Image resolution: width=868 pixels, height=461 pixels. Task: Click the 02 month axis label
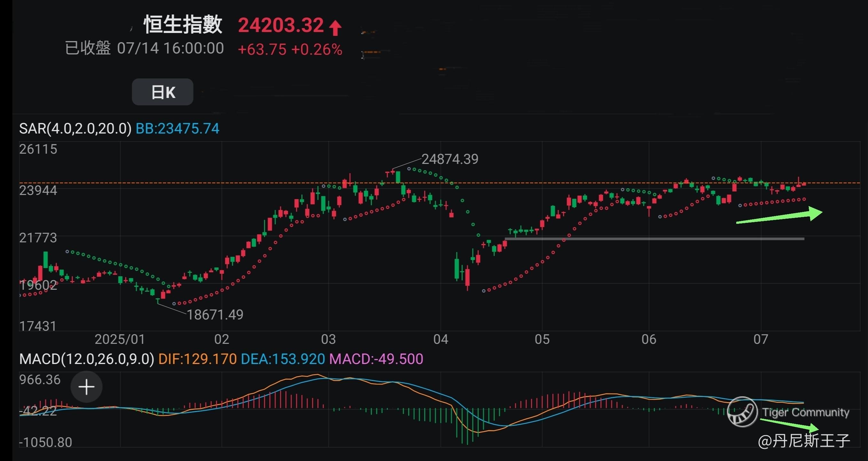[222, 339]
